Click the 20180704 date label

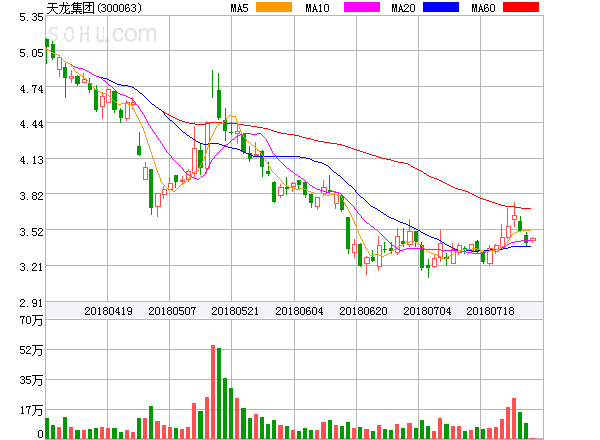pyautogui.click(x=427, y=311)
